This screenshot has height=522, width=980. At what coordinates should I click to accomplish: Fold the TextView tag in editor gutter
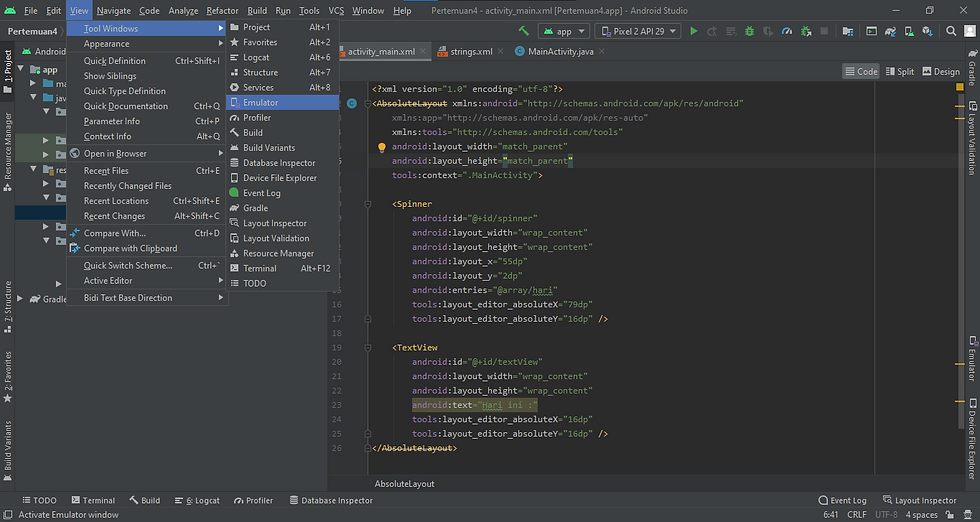(368, 348)
